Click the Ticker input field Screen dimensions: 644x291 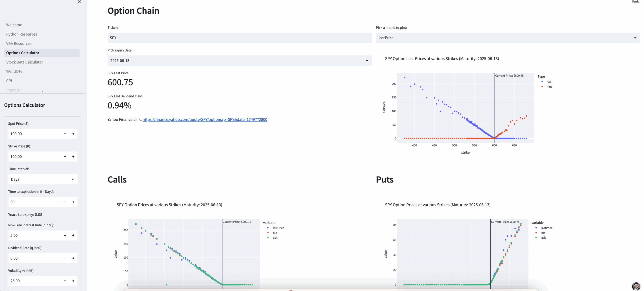click(239, 38)
